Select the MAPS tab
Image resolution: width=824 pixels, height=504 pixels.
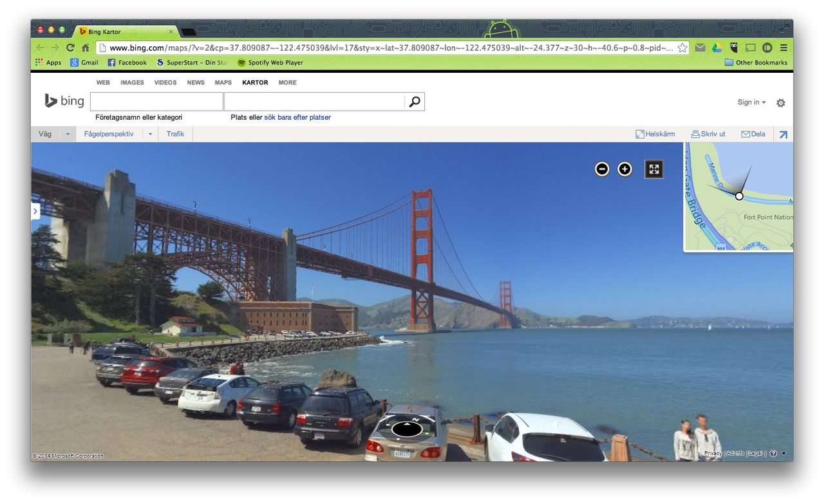point(223,82)
